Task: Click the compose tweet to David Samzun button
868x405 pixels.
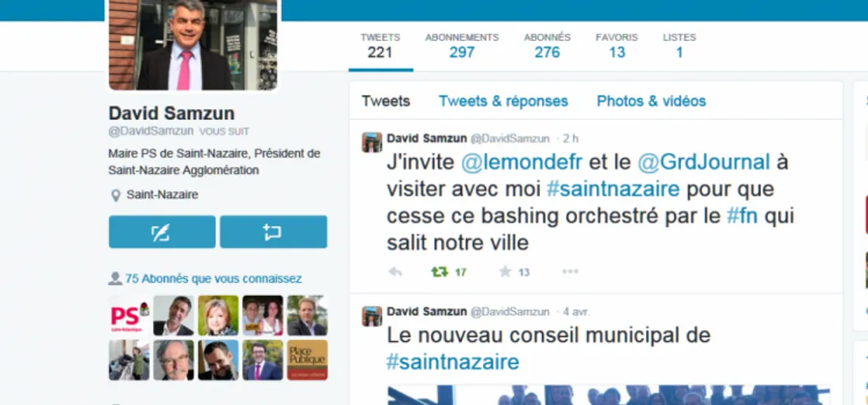Action: coord(163,232)
